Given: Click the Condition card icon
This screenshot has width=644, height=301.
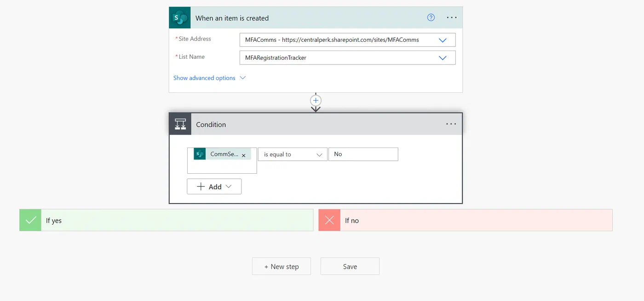Looking at the screenshot, I should click(x=180, y=124).
